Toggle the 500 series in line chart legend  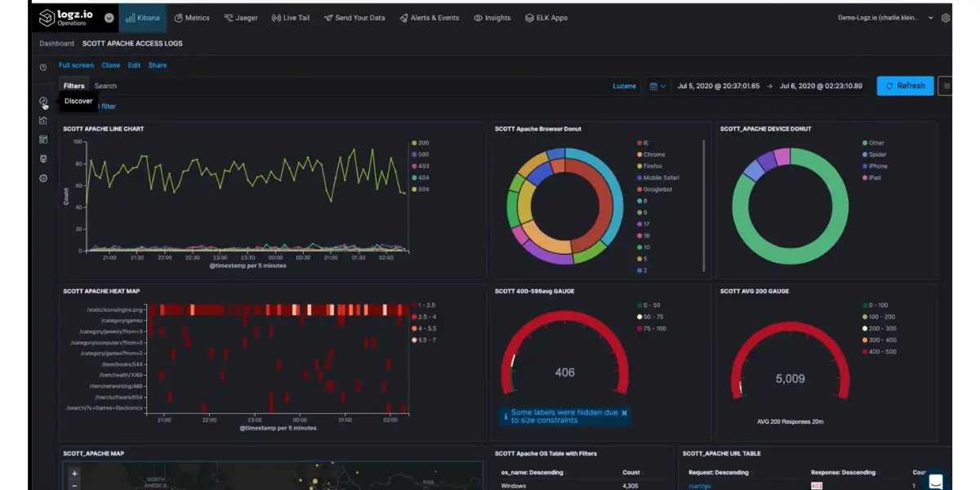[421, 154]
